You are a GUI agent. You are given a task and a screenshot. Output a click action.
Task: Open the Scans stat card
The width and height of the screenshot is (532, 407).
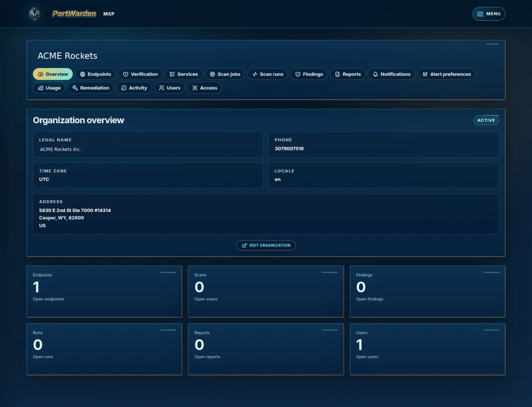pos(266,292)
